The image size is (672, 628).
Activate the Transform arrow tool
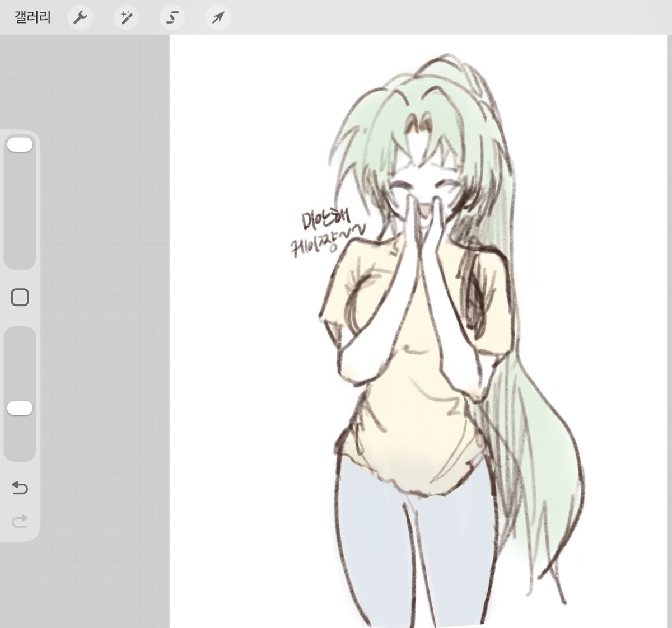(218, 18)
